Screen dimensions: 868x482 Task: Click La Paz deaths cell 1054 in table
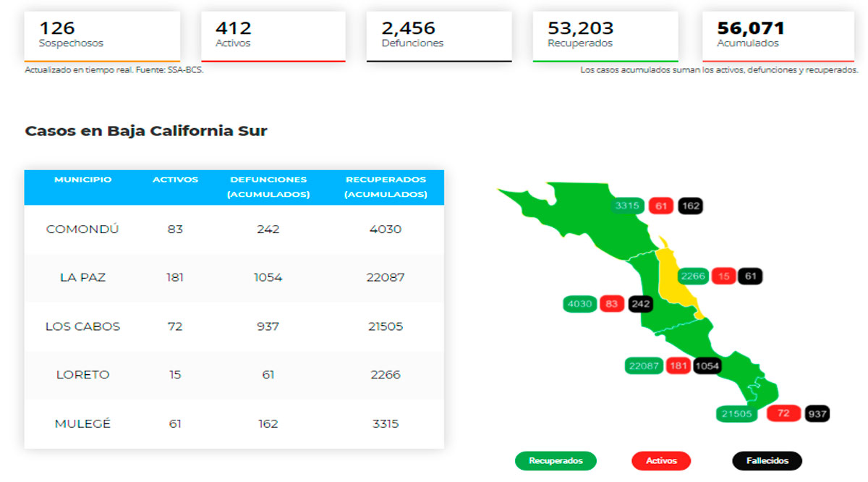pyautogui.click(x=268, y=278)
